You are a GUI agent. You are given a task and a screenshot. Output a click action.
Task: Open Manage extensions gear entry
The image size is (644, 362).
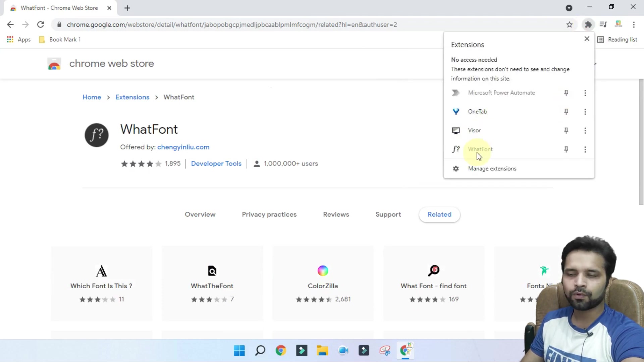[x=519, y=169]
